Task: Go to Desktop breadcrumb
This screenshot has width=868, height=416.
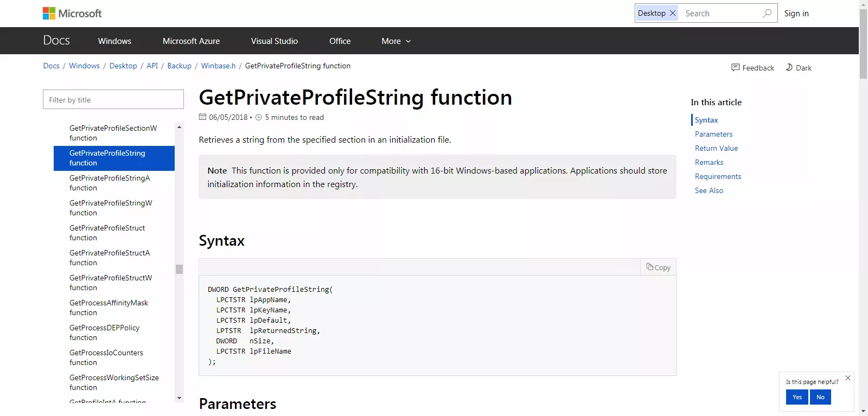Action: (x=123, y=66)
